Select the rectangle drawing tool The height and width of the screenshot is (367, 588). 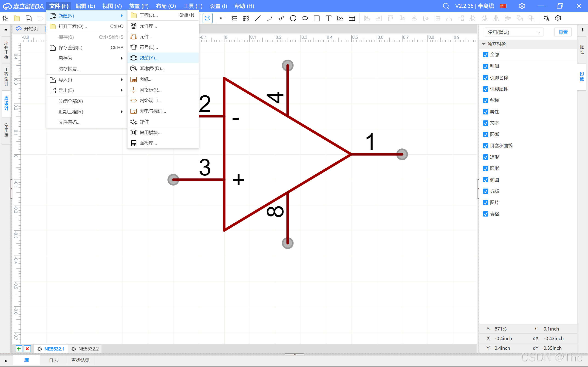point(317,18)
